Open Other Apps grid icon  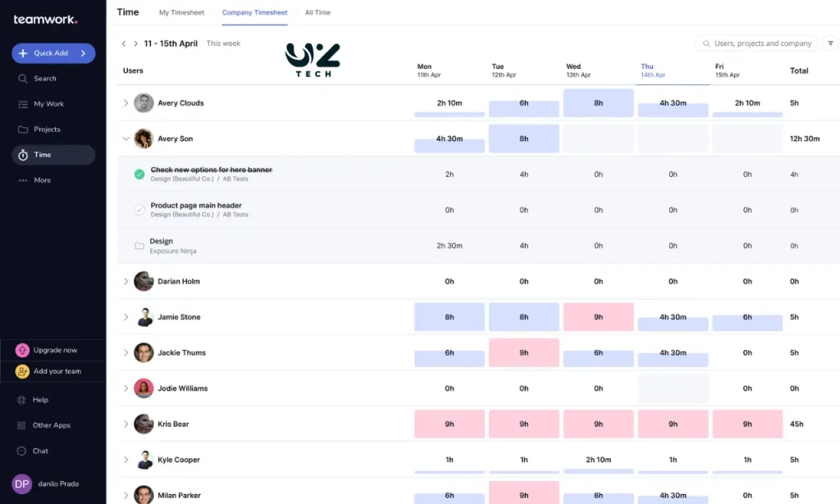22,425
